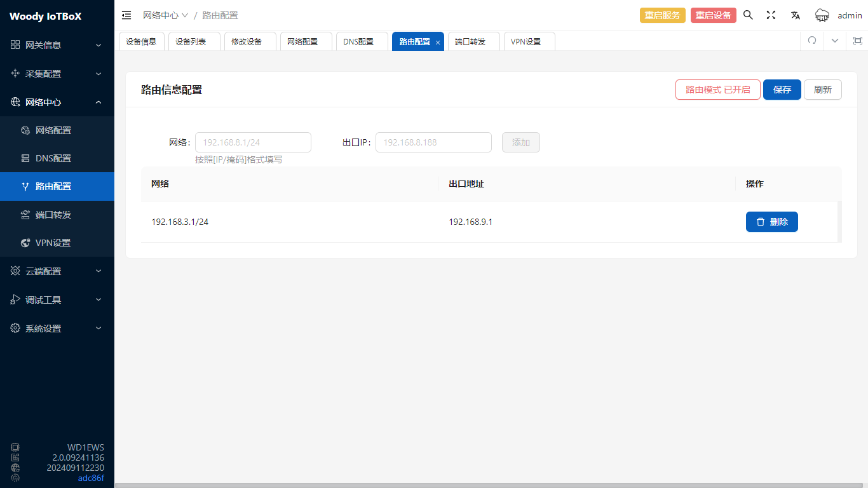Viewport: 868px width, 488px height.
Task: Close the 路由配置 tab with x
Action: tap(438, 42)
